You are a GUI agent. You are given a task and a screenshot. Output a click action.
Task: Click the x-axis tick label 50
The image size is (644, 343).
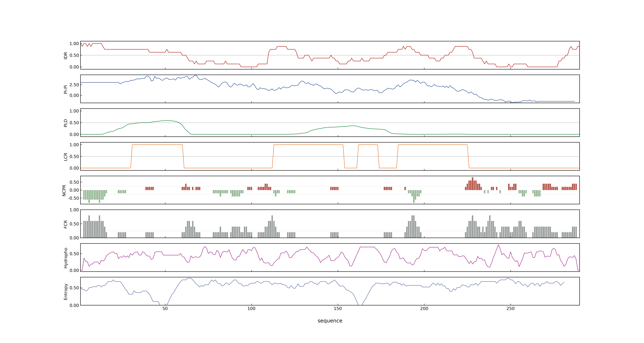coord(165,308)
